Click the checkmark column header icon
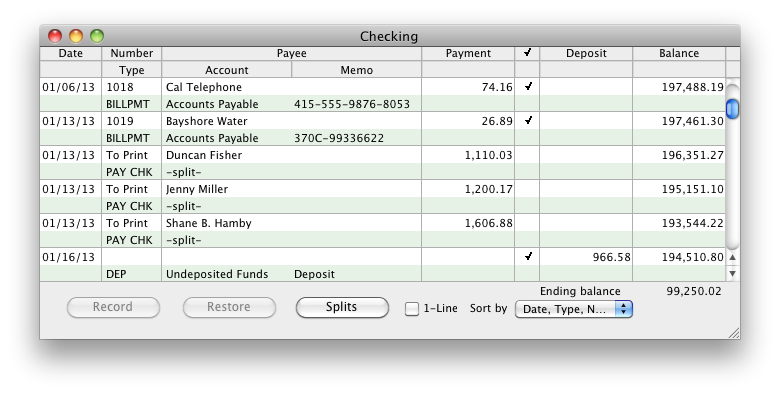This screenshot has width=780, height=394. point(527,52)
